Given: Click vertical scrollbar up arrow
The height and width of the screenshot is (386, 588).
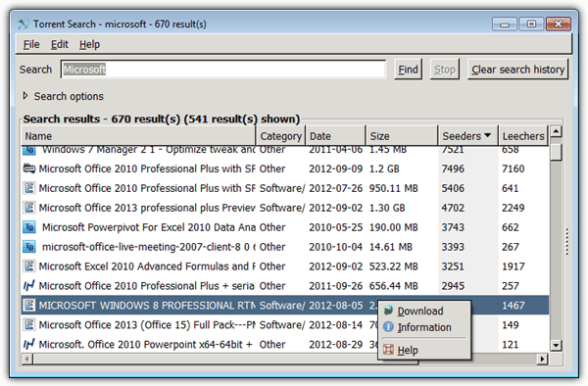Looking at the screenshot, I should pos(556,131).
